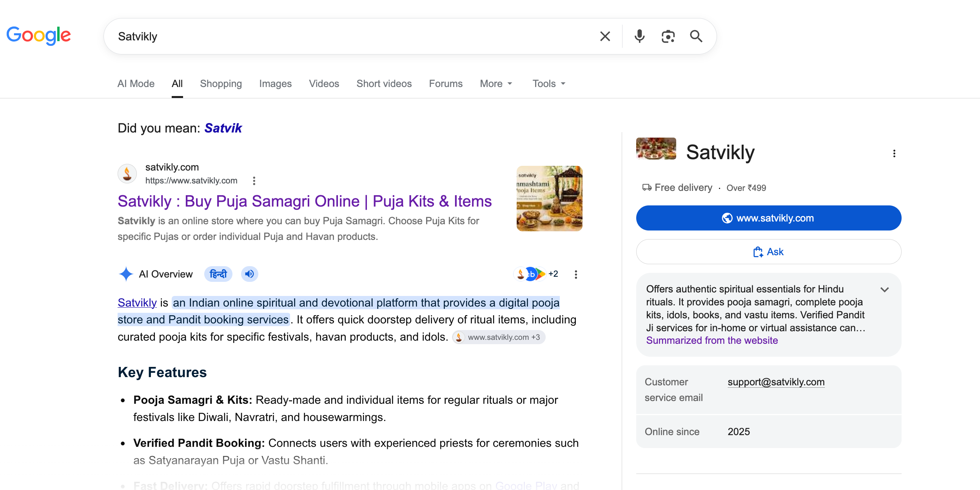Screen dimensions: 980x490
Task: Open the Tools dropdown
Action: [x=549, y=83]
